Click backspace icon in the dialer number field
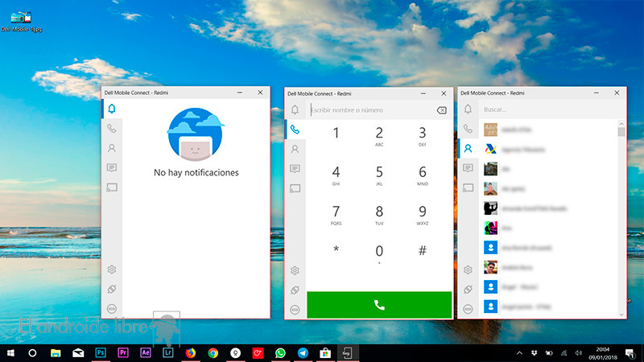 point(441,110)
